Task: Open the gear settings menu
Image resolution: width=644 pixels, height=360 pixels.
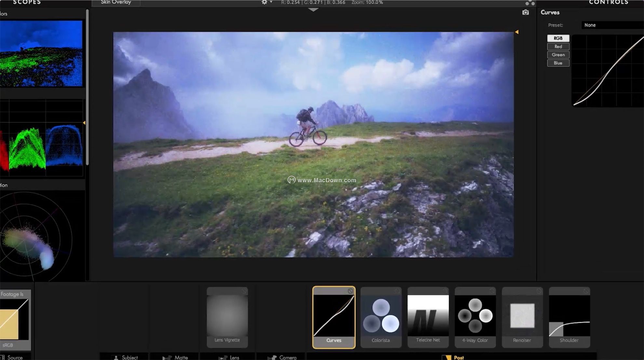Action: click(x=265, y=3)
